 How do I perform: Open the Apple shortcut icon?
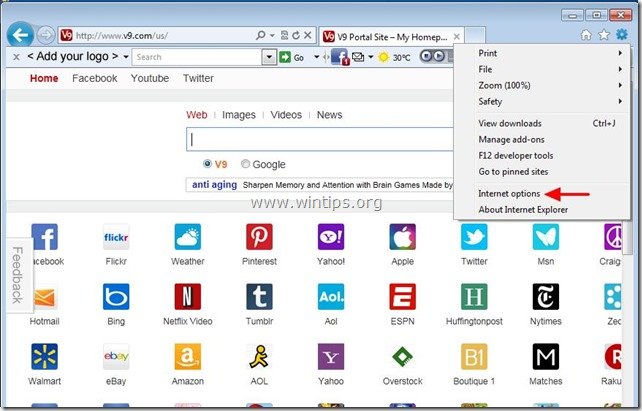click(402, 237)
